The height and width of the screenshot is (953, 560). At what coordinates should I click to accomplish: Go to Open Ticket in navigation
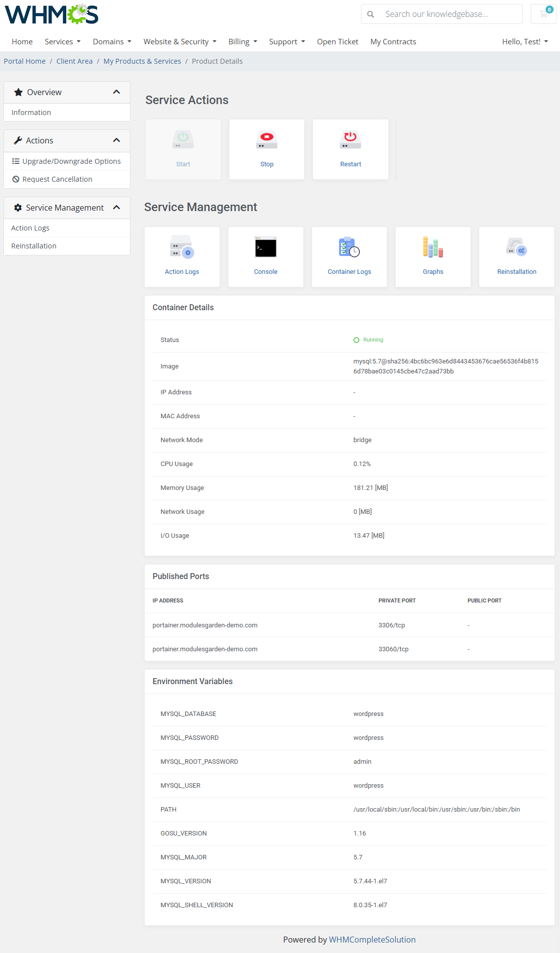(x=337, y=42)
